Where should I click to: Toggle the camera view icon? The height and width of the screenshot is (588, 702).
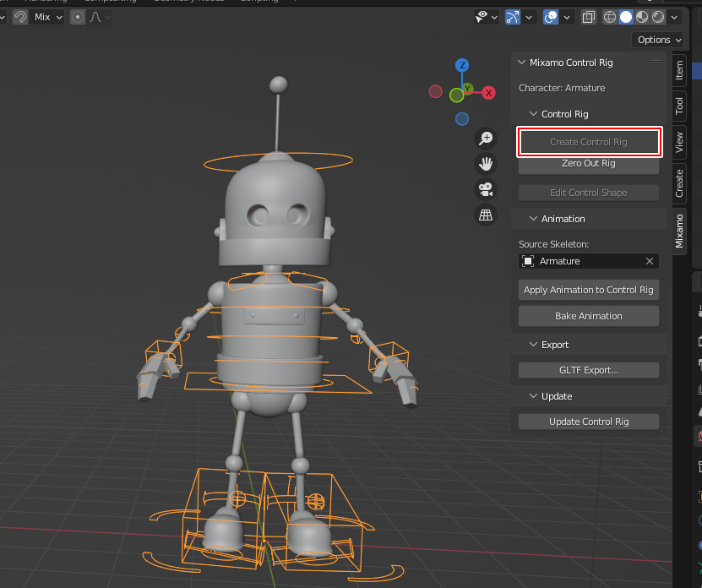[486, 189]
